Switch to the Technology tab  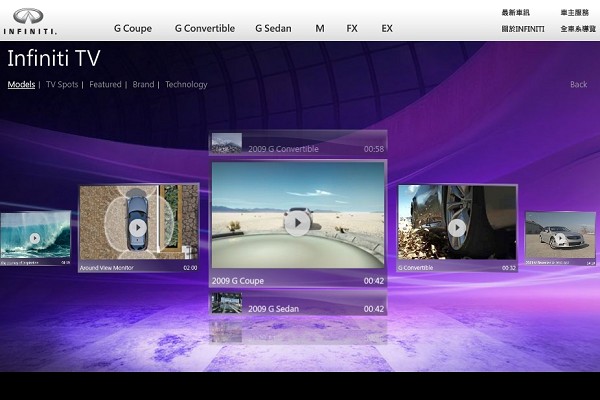click(x=186, y=85)
